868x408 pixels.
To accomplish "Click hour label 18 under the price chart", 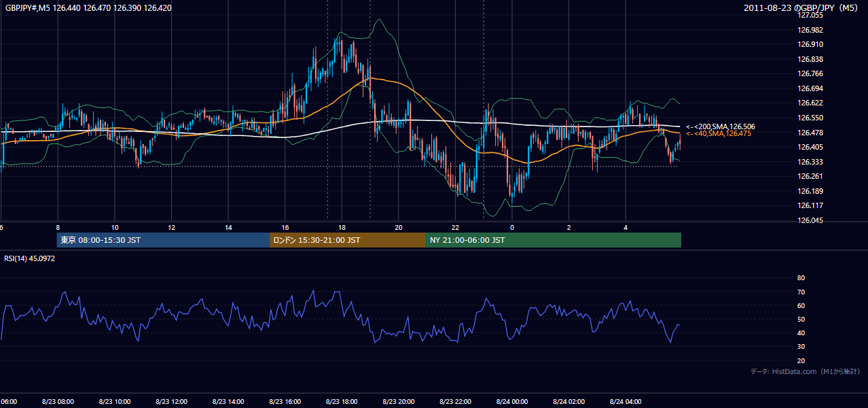I will pos(342,227).
